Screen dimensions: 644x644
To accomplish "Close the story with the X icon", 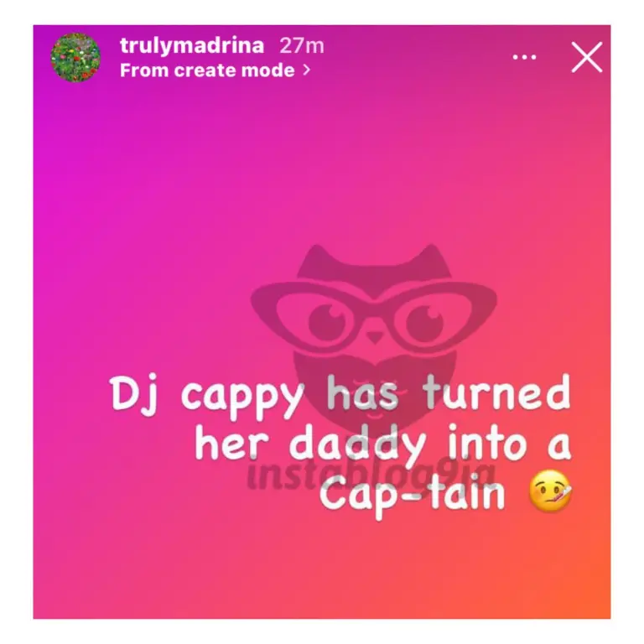I will (x=587, y=57).
